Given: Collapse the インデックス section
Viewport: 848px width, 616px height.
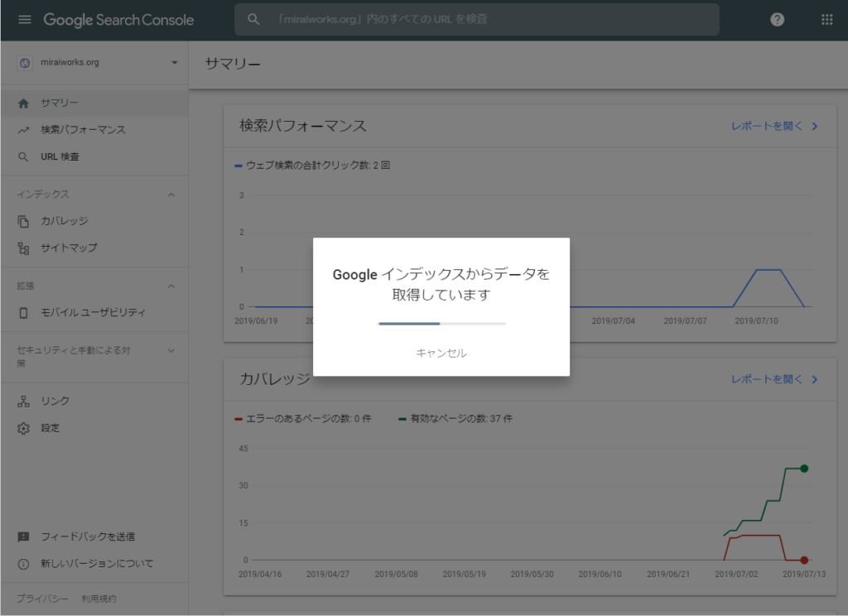Looking at the screenshot, I should pos(171,195).
